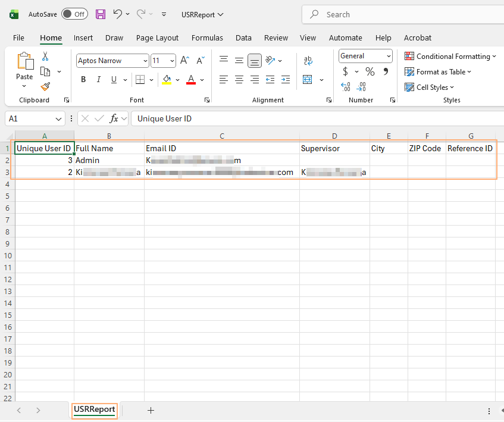Apply bold formatting from the Font group
The image size is (504, 422).
(83, 79)
